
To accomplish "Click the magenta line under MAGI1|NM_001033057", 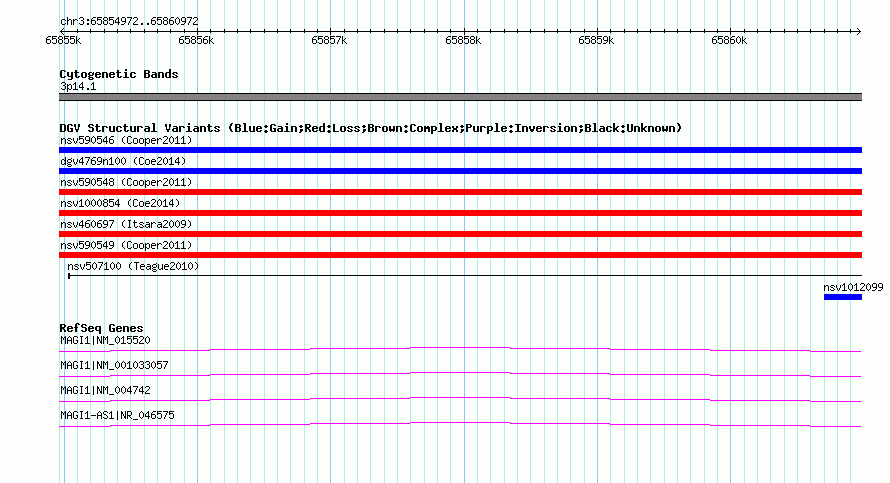I will [x=460, y=375].
